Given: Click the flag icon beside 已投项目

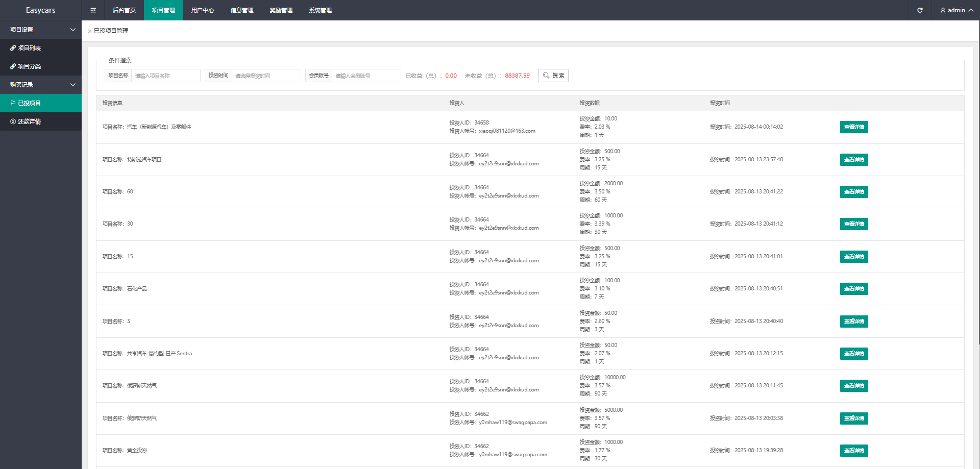Looking at the screenshot, I should point(13,103).
